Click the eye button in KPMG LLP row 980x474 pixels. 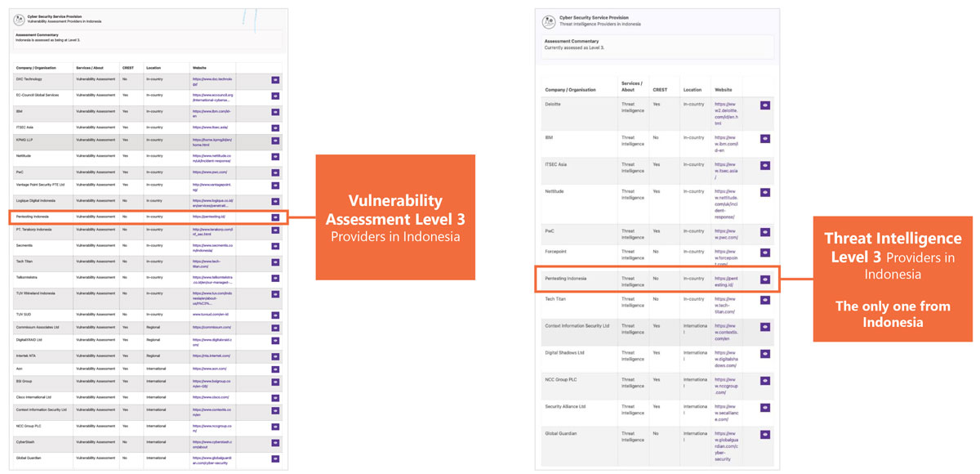coord(275,141)
